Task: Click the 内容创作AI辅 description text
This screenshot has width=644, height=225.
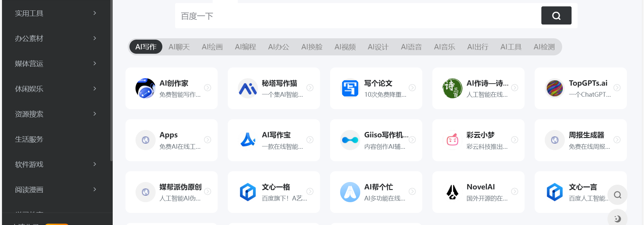Action: tap(385, 146)
